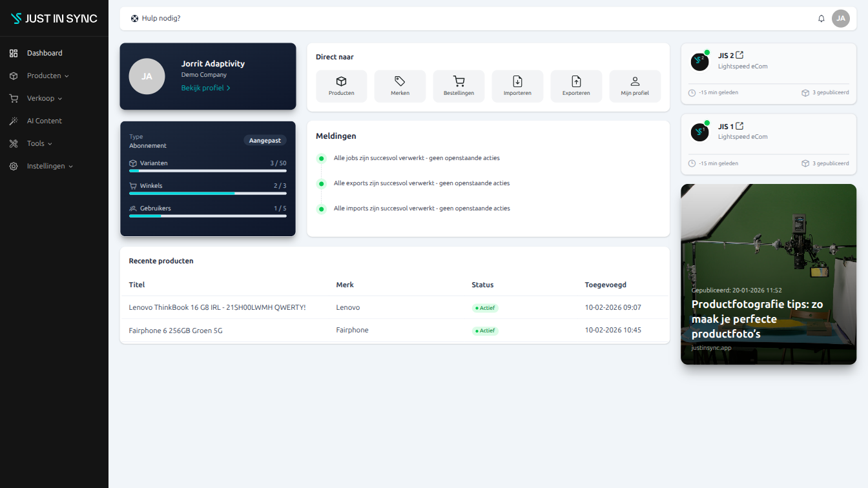Click the Bekijk profiel link
868x488 pixels.
pos(205,87)
